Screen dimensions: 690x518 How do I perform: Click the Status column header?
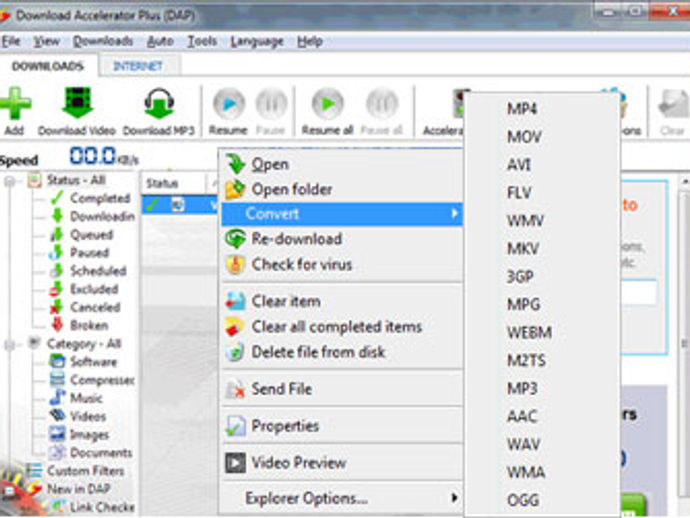point(173,183)
